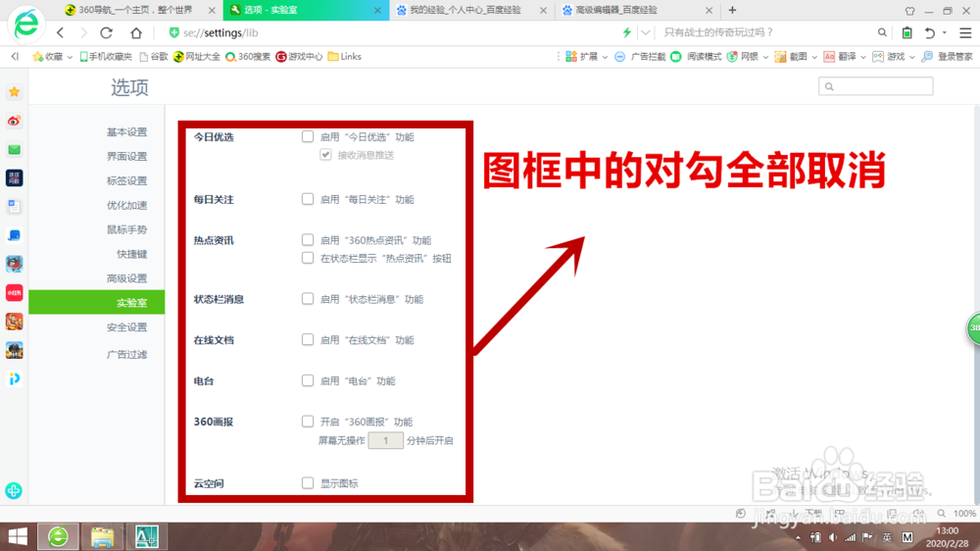
Task: Click the 360 browser taskbar icon
Action: [x=59, y=536]
